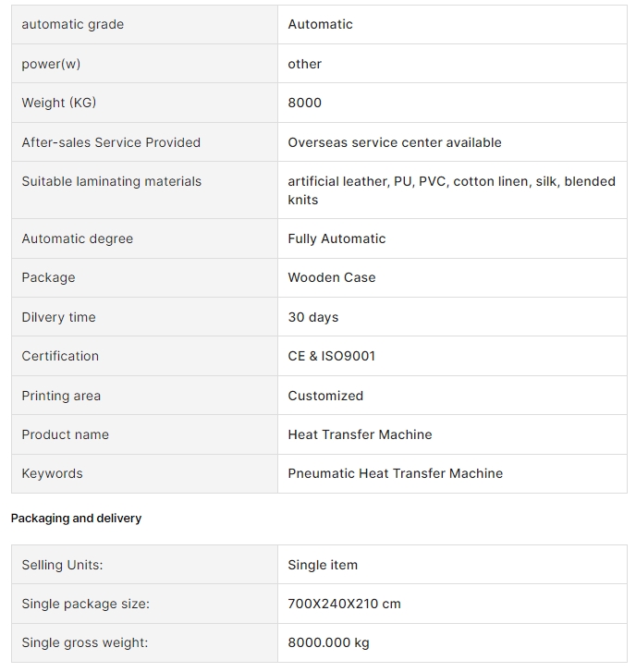Click the "Suitable laminating materials" label
636x672 pixels.
(x=111, y=181)
